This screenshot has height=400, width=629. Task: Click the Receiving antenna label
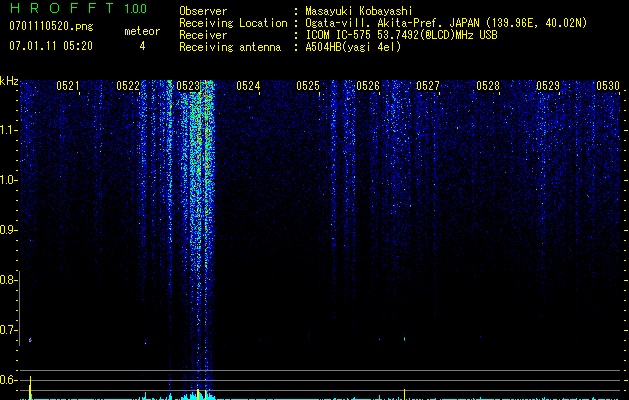(x=230, y=47)
